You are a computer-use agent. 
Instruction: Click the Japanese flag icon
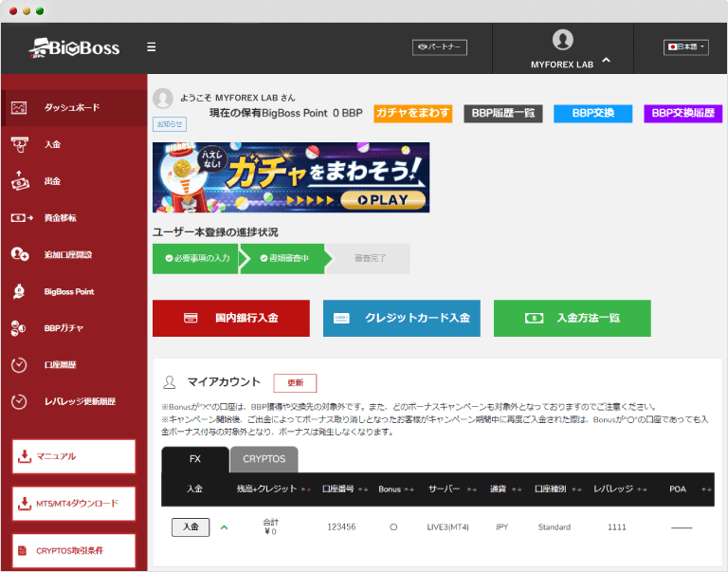tap(672, 46)
